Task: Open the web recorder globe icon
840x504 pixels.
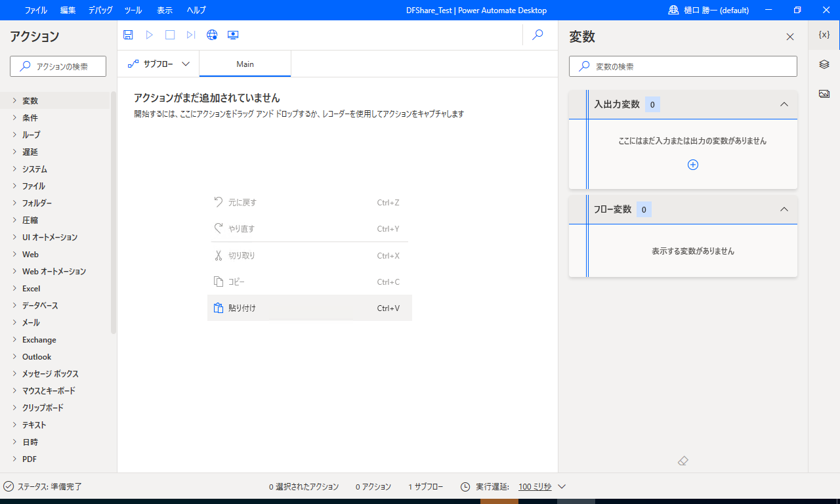Action: (x=212, y=35)
